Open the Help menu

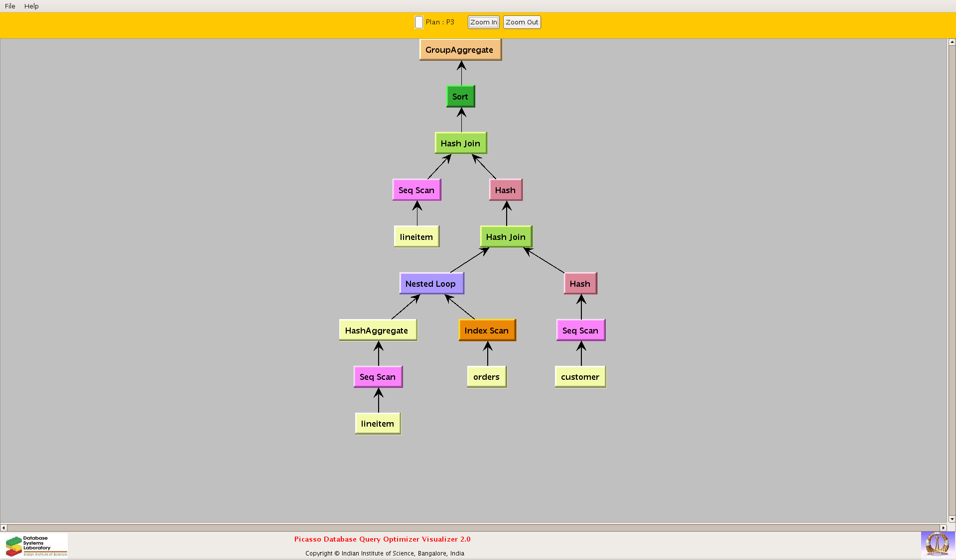(x=31, y=6)
